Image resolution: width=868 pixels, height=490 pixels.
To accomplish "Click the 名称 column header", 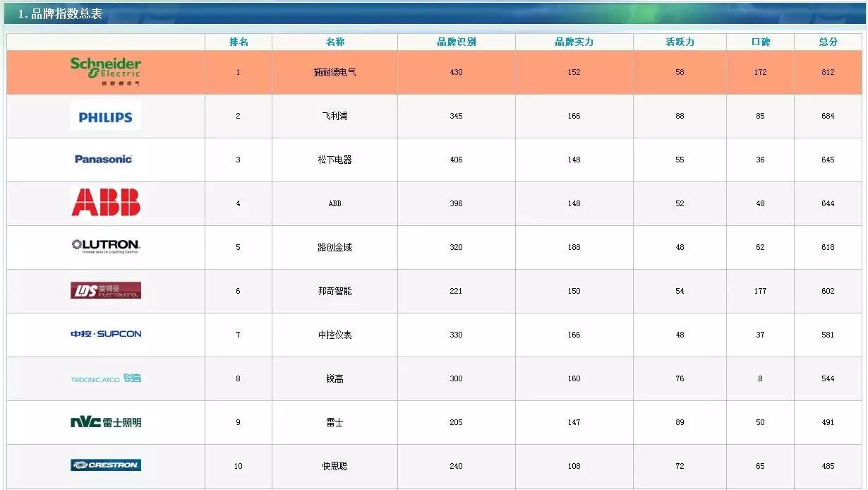I will pyautogui.click(x=333, y=41).
